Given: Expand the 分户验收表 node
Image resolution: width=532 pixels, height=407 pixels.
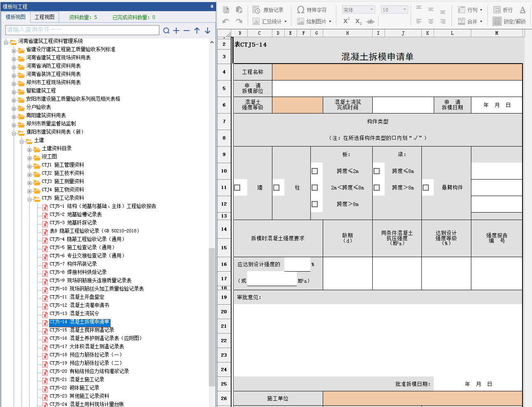Looking at the screenshot, I should tap(14, 109).
